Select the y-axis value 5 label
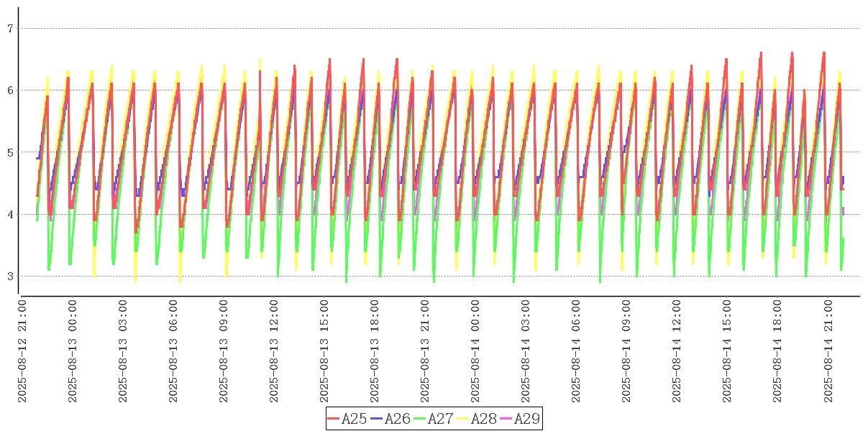The image size is (868, 431). pos(10,152)
